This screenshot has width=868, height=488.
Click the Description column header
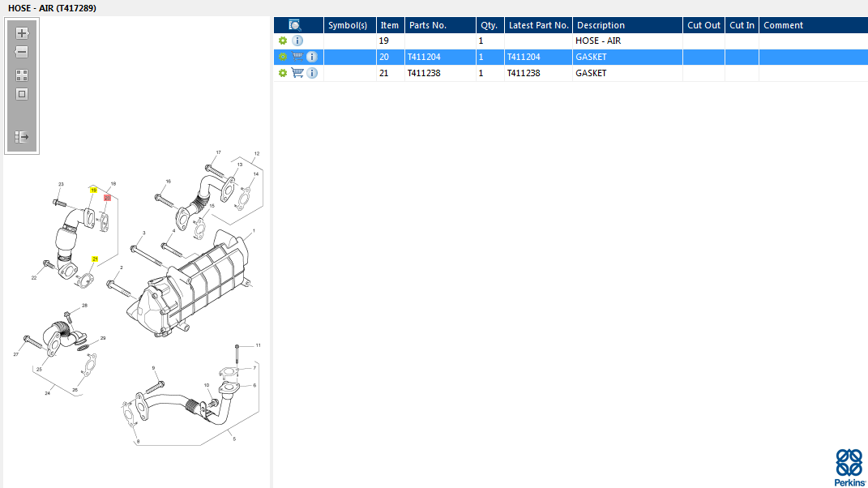[x=627, y=25]
